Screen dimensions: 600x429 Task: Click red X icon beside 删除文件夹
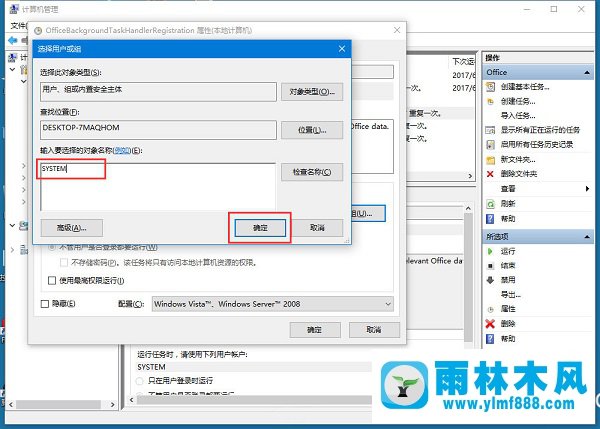(x=490, y=174)
